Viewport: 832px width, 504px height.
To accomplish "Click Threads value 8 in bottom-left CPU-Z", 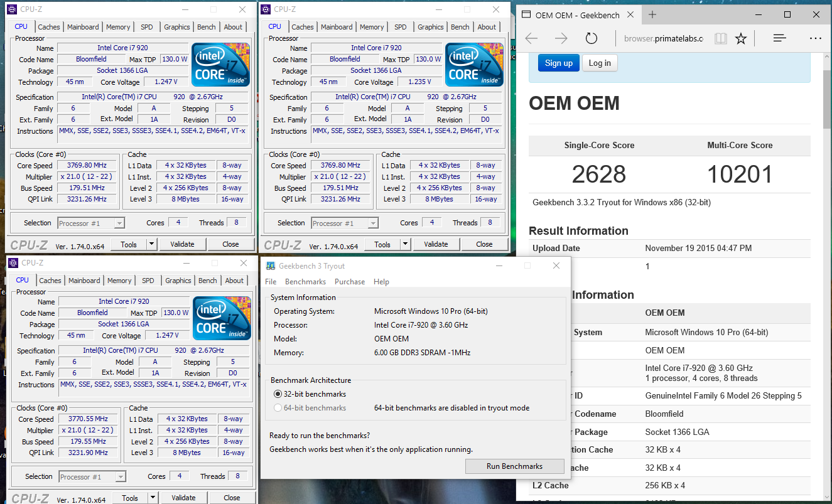I will pos(237,476).
